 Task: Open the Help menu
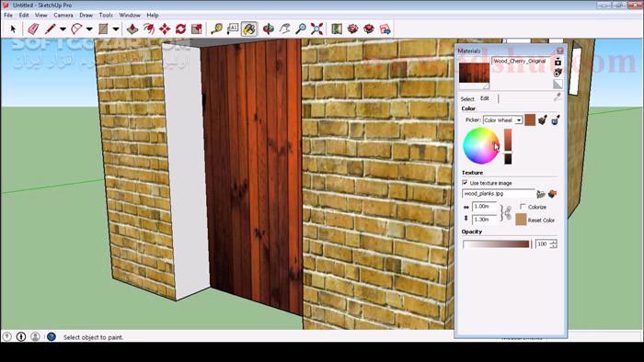[153, 16]
